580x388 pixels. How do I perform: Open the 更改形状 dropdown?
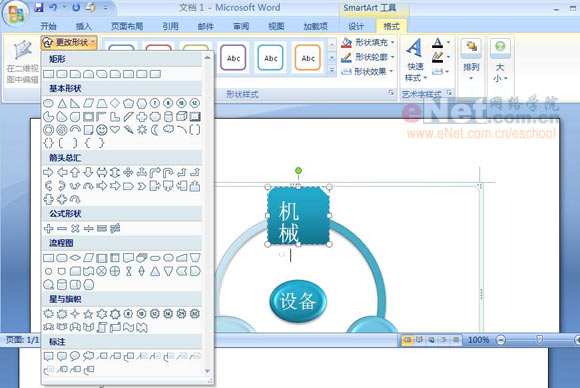click(x=69, y=43)
